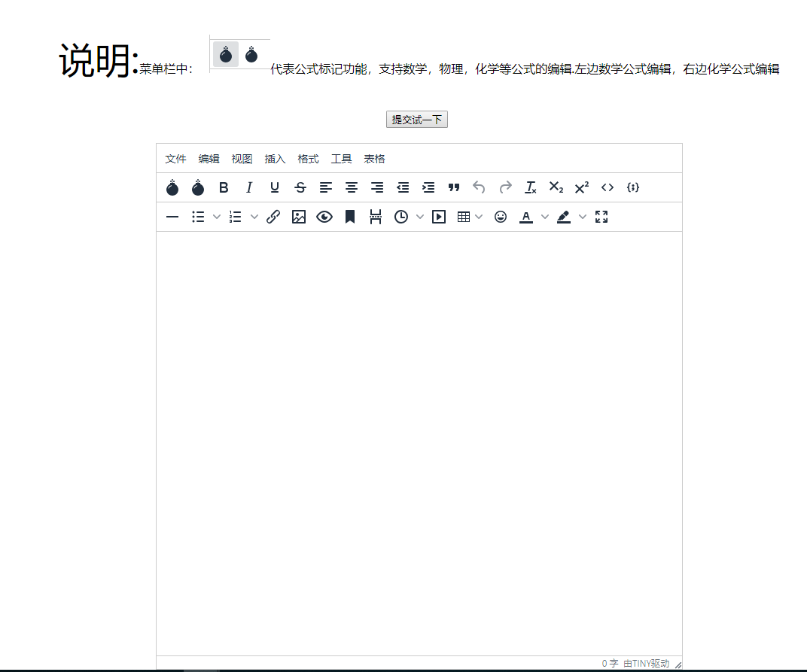This screenshot has height=672, width=807.
Task: Toggle superscript formatting
Action: click(580, 187)
